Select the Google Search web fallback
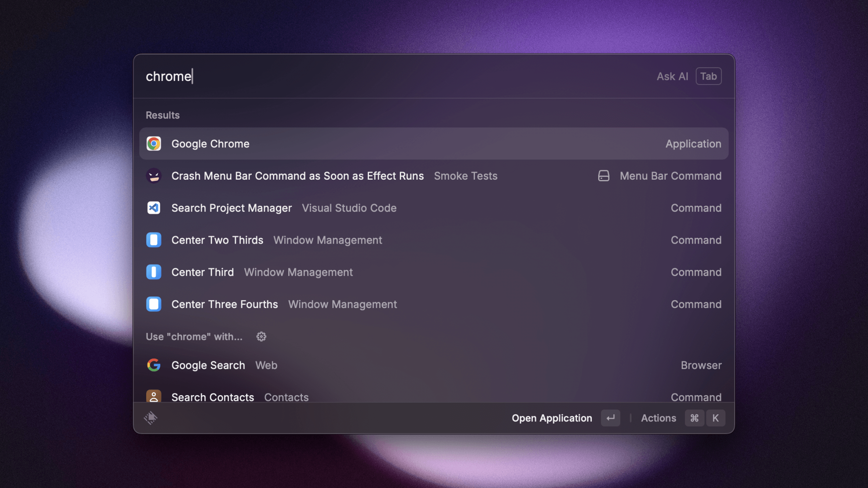The height and width of the screenshot is (488, 868). pos(434,365)
